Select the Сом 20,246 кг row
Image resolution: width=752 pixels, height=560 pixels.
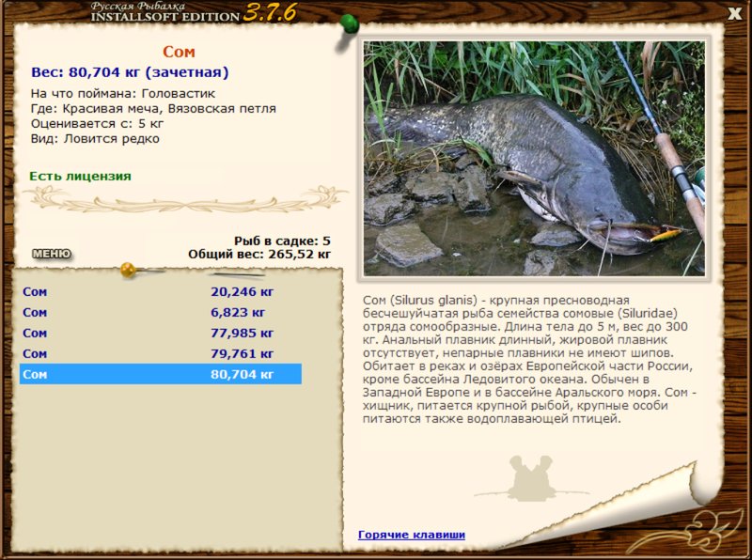161,291
